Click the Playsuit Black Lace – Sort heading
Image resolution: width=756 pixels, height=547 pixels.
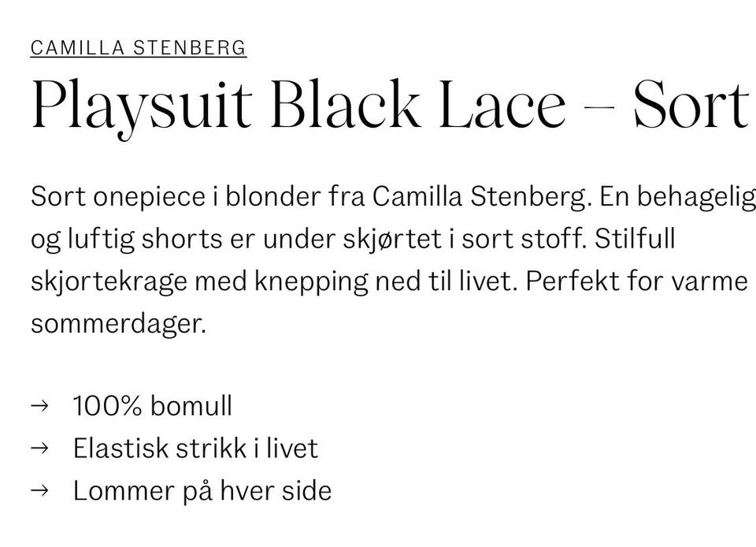pos(390,108)
